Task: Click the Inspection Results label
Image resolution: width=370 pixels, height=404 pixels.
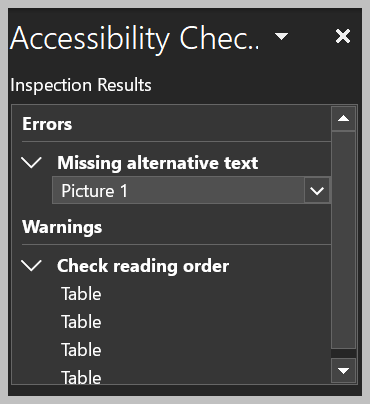Action: [x=81, y=85]
